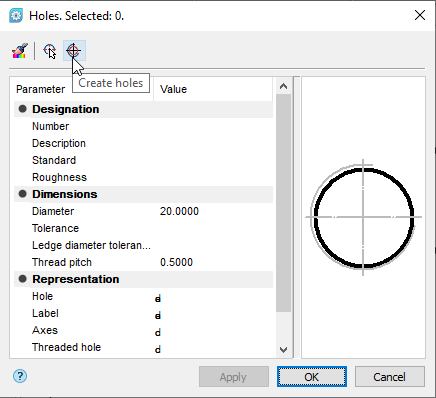Toggle the Hole representation value icon
Viewport: 436px width, 398px height.
coord(158,299)
